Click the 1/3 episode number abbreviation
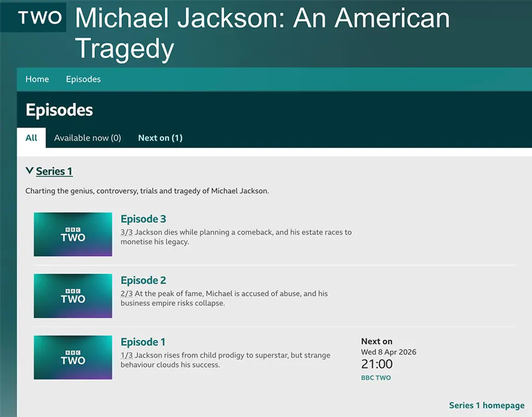Screen dimensions: 532x417 click(126, 356)
